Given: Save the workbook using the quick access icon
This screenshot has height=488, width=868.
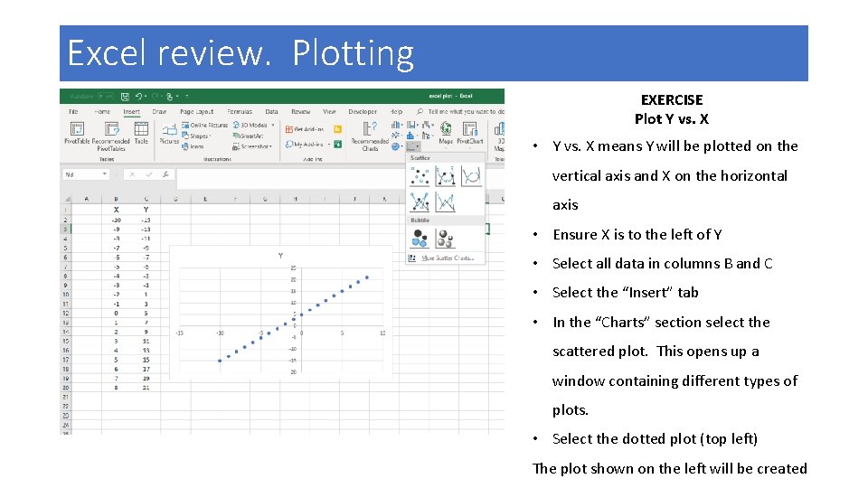Looking at the screenshot, I should click(x=125, y=97).
